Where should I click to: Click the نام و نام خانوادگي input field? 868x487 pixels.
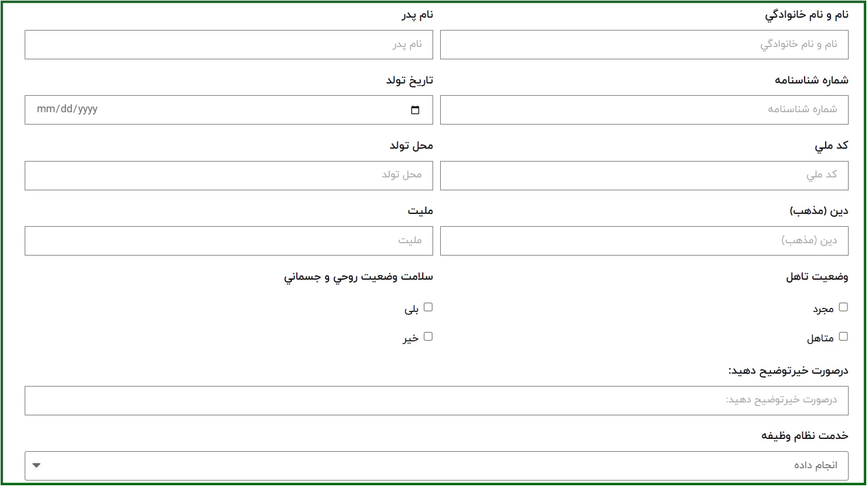[644, 45]
